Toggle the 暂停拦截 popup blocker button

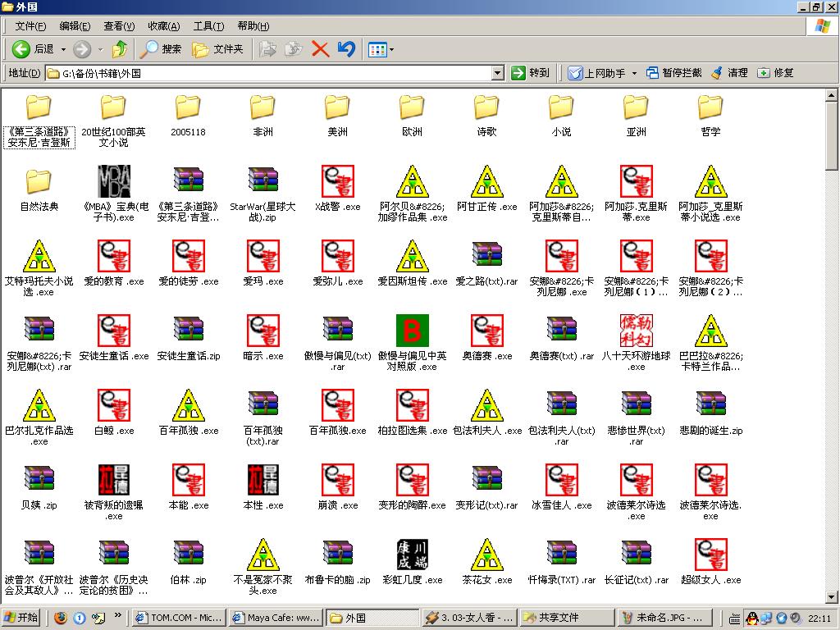tap(673, 73)
